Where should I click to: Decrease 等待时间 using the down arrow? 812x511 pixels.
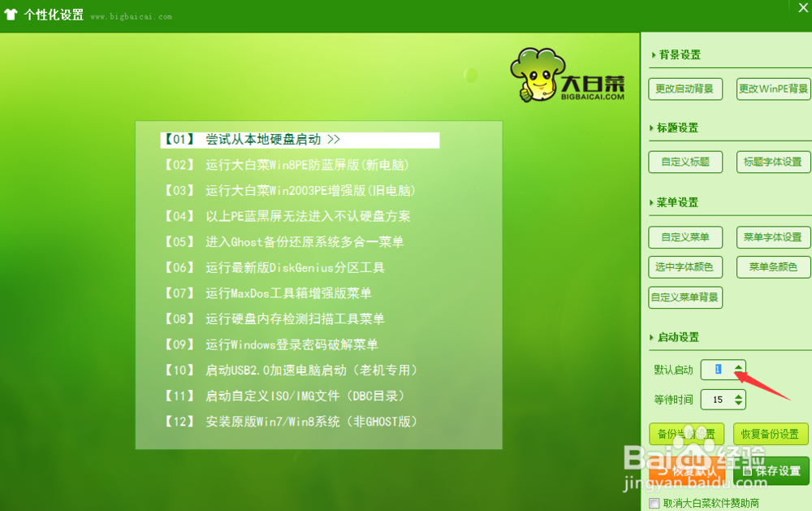(737, 403)
